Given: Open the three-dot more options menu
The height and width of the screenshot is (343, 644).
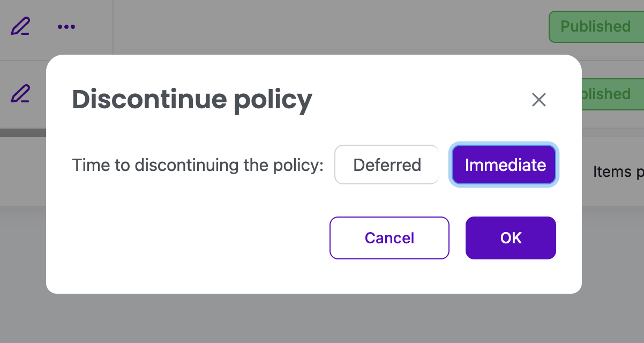Looking at the screenshot, I should (x=66, y=26).
